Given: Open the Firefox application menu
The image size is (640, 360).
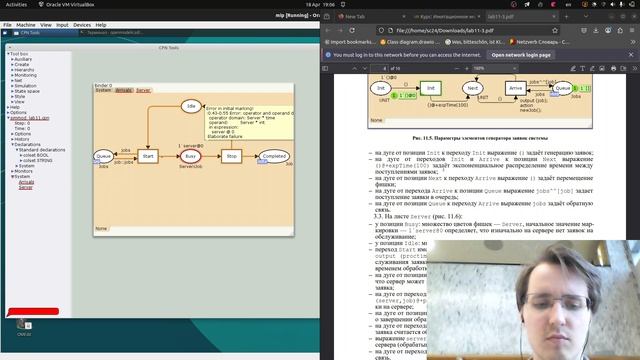Looking at the screenshot, I should tap(633, 30).
